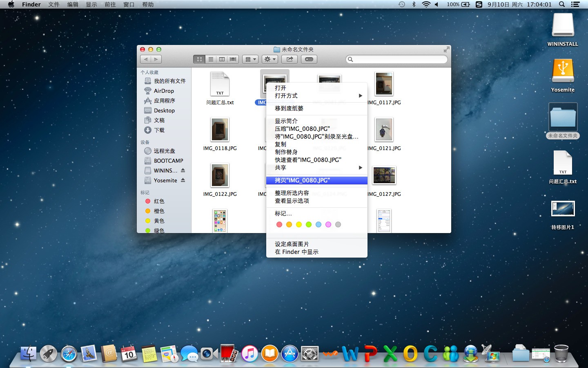Open AirDrop from the sidebar
The height and width of the screenshot is (368, 588).
coord(164,91)
